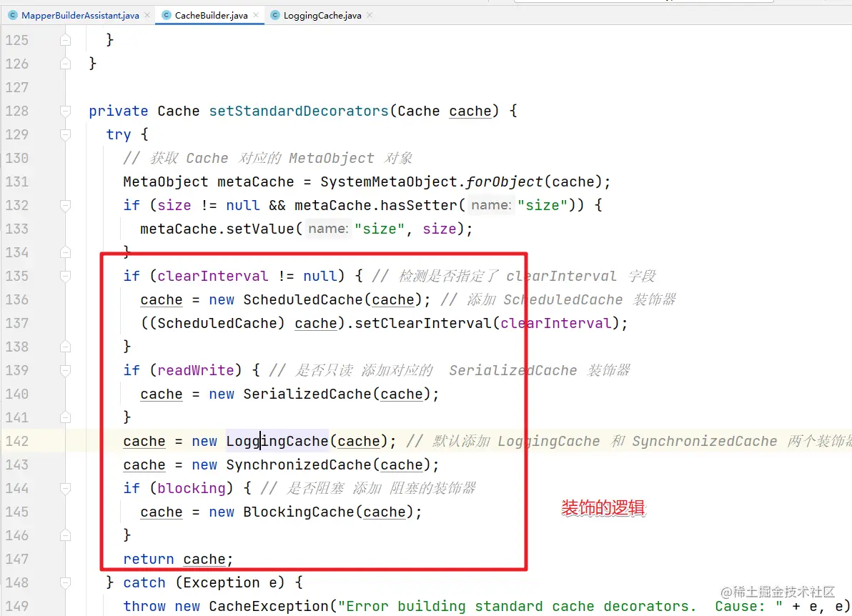Click the class icon on MapperBuilderAssistant.java tab
The image size is (852, 616).
pos(13,15)
